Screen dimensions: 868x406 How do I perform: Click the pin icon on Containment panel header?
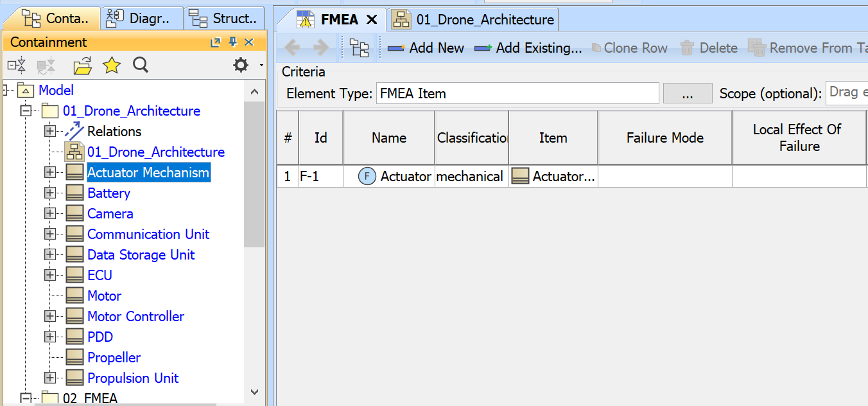tap(233, 42)
